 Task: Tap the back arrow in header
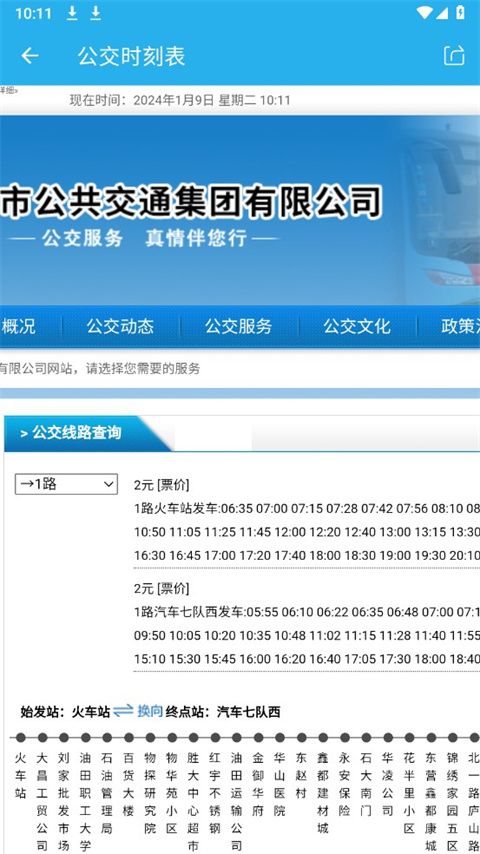pos(29,56)
